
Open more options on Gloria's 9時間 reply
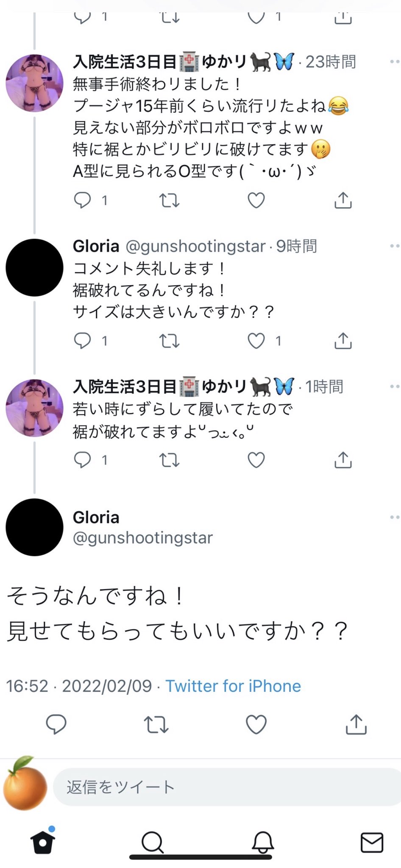point(395,246)
